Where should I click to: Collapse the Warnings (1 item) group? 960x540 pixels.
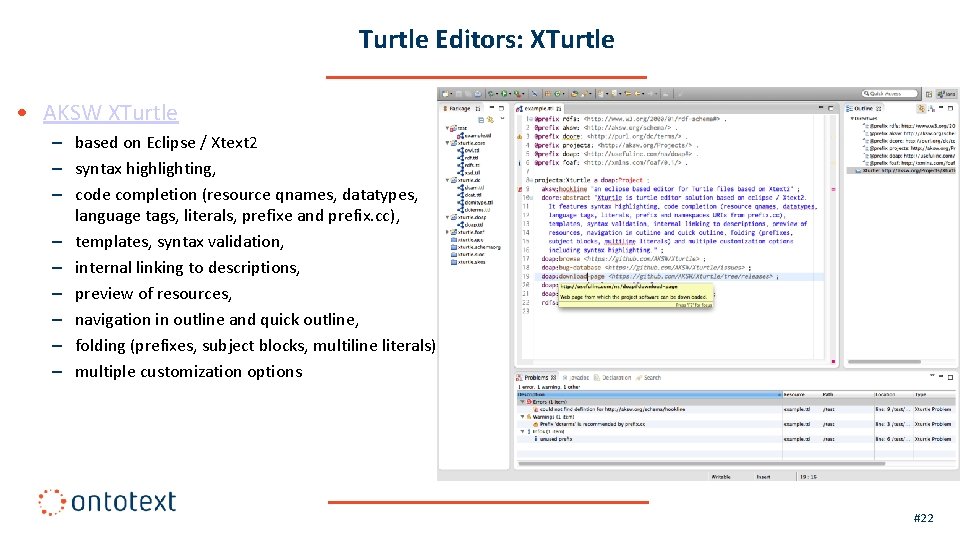coord(523,416)
